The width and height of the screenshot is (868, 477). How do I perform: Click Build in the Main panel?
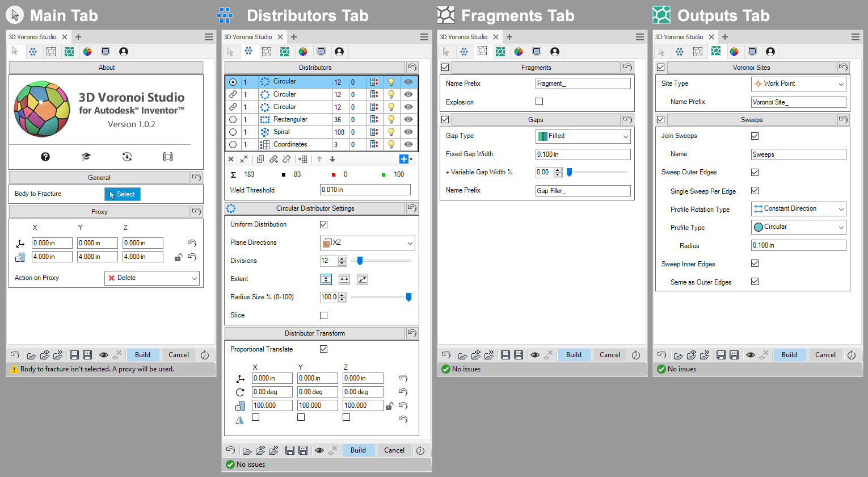pos(142,355)
